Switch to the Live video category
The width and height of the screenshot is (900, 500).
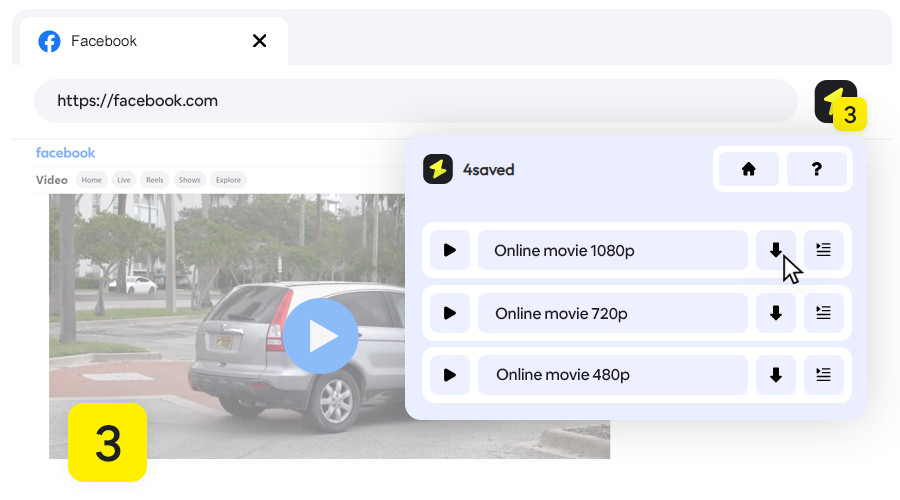pos(124,180)
